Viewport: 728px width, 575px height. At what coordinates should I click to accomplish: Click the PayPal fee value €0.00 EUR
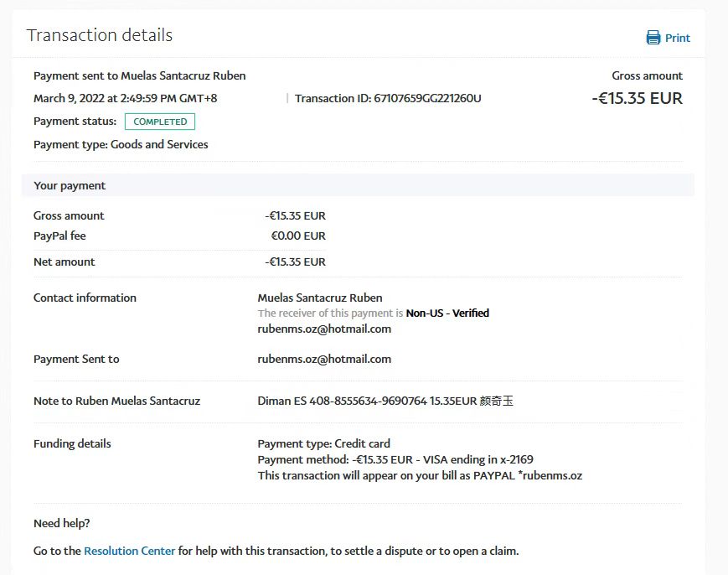coord(297,236)
